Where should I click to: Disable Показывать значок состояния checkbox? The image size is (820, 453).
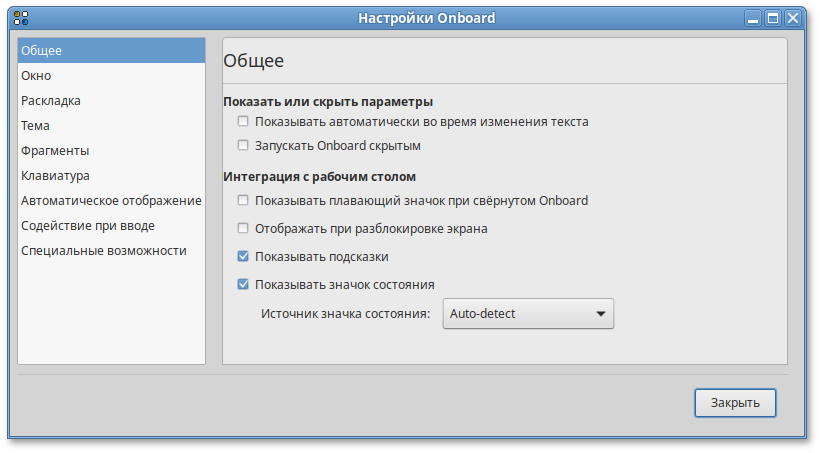point(243,285)
